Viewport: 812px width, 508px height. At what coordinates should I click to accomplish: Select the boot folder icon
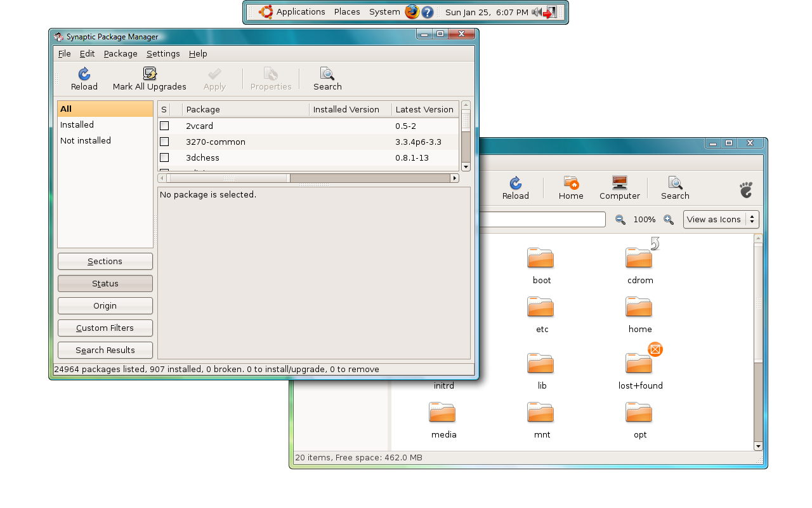[x=540, y=258]
